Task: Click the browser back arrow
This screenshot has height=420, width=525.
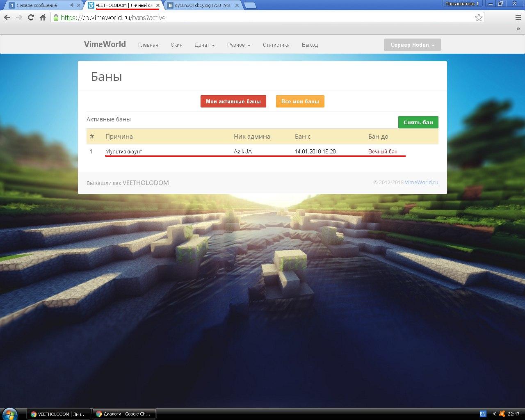Action: tap(7, 18)
